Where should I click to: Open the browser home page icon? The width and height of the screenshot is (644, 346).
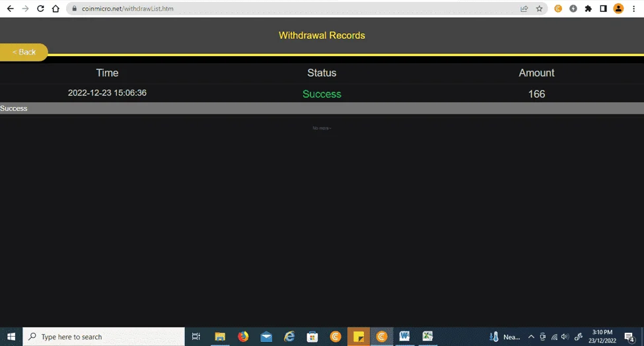point(55,9)
